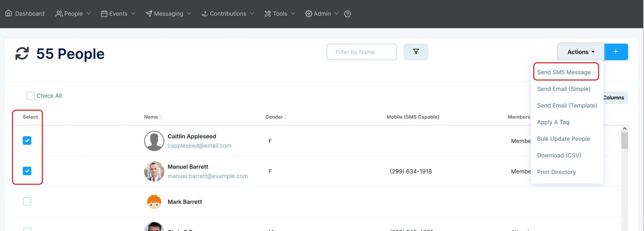Check Mark Barrett's select checkbox
This screenshot has width=644, height=231.
(27, 201)
